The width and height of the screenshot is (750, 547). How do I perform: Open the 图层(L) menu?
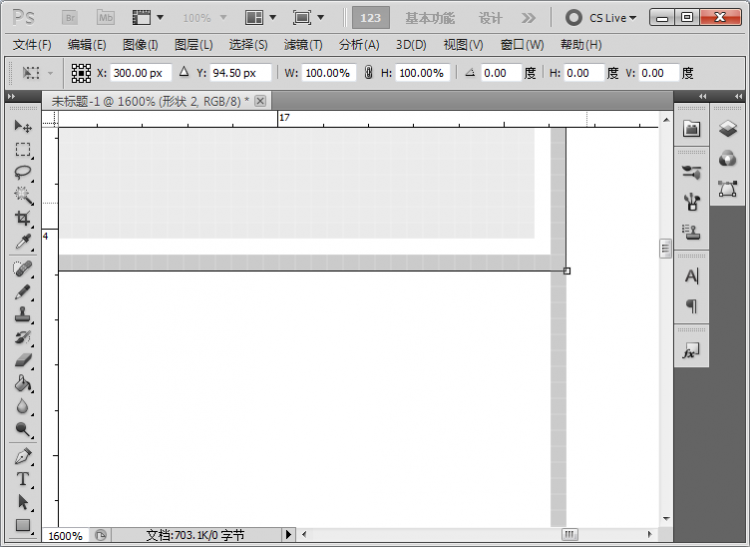193,45
